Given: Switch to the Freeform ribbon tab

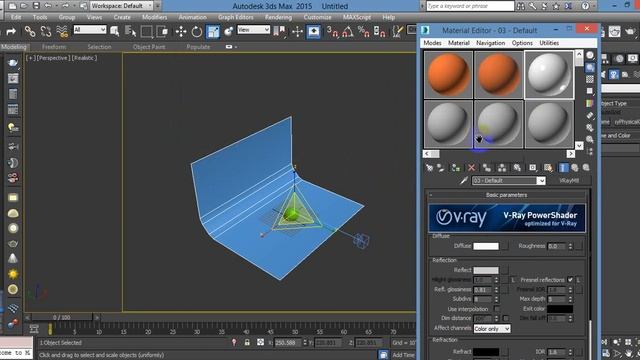Looking at the screenshot, I should pyautogui.click(x=54, y=47).
